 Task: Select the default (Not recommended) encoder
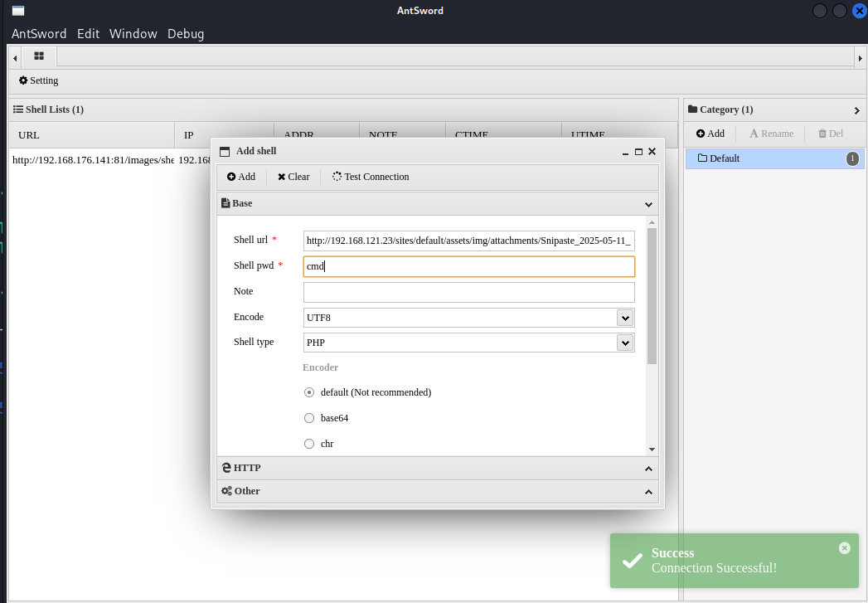pyautogui.click(x=309, y=392)
